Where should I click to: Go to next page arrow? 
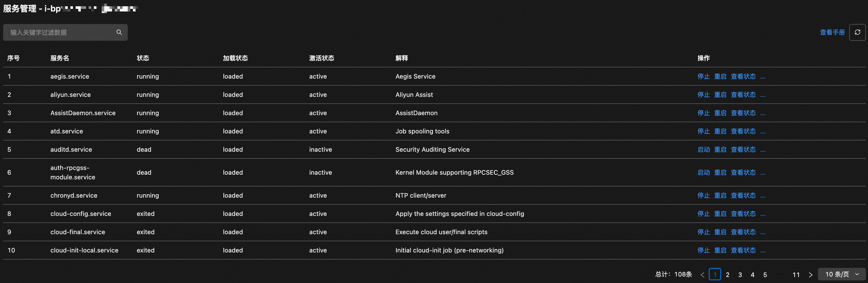point(811,275)
